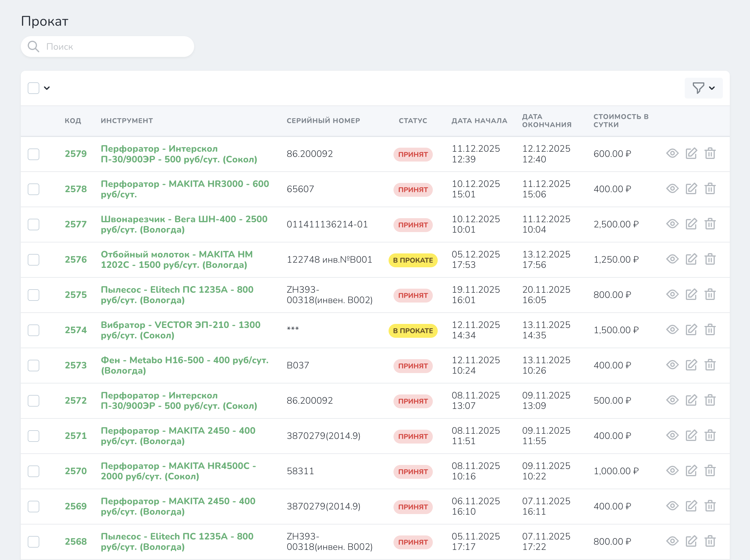Click trash icon for rental 2573
Screen dimensions: 750x560
coord(710,365)
